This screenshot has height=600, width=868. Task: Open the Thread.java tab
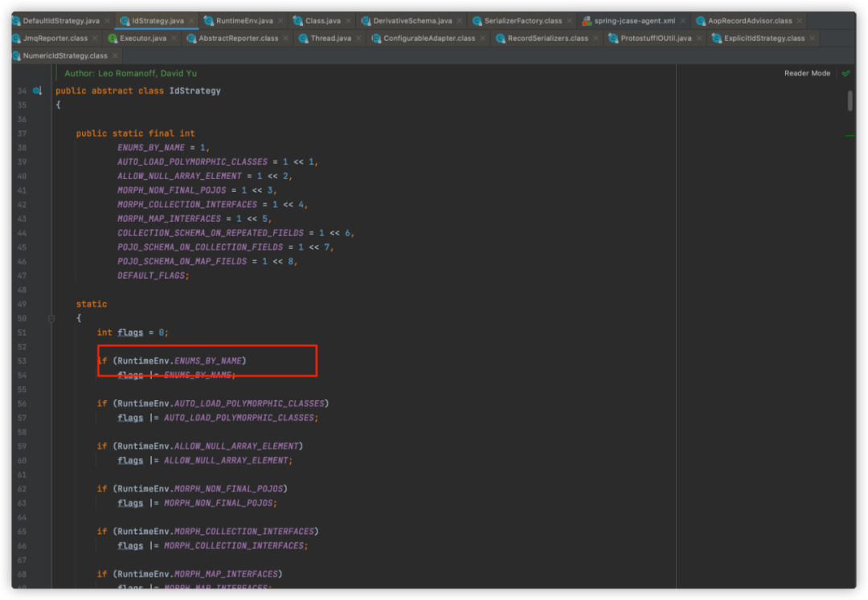click(330, 39)
